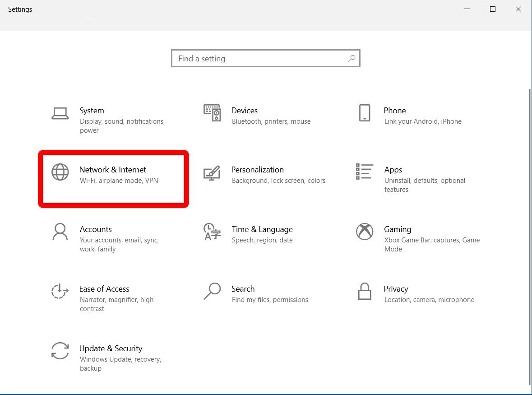Viewport: 532px width, 395px height.
Task: Select the Phone icon
Action: pyautogui.click(x=365, y=113)
